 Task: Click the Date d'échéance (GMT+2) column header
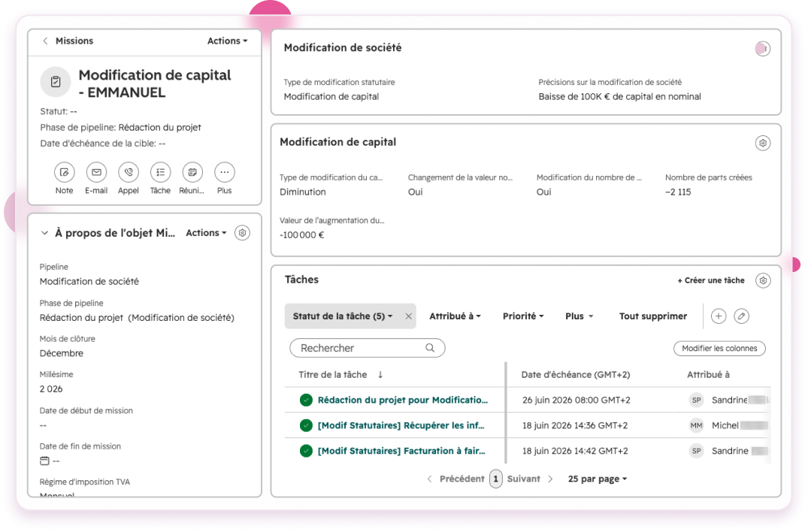pyautogui.click(x=576, y=374)
